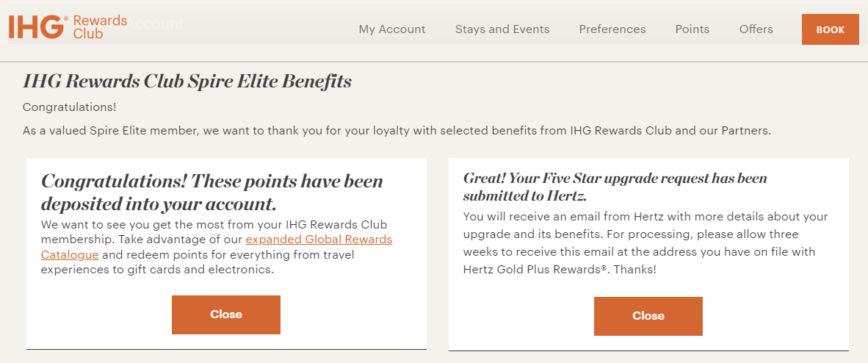
Task: View the Offers page
Action: pyautogui.click(x=756, y=29)
